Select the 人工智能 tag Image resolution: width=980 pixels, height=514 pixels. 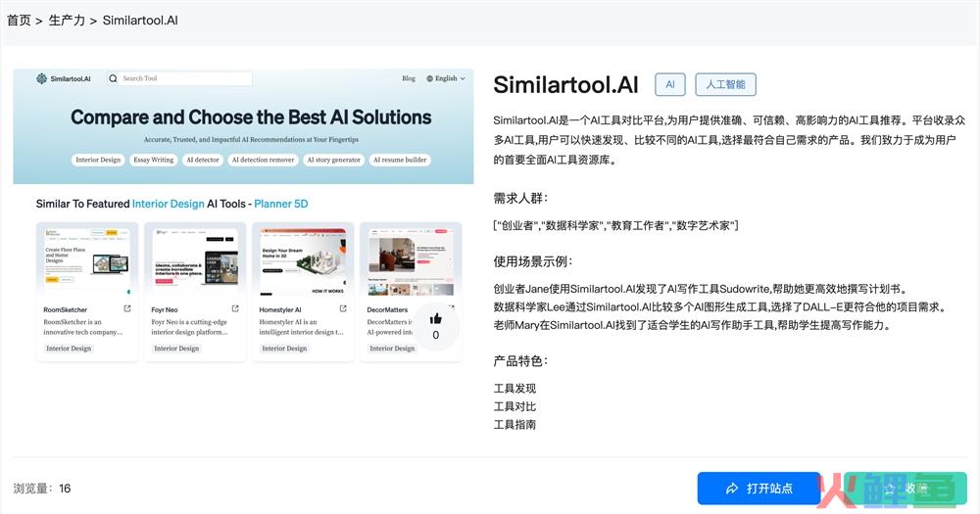(725, 84)
